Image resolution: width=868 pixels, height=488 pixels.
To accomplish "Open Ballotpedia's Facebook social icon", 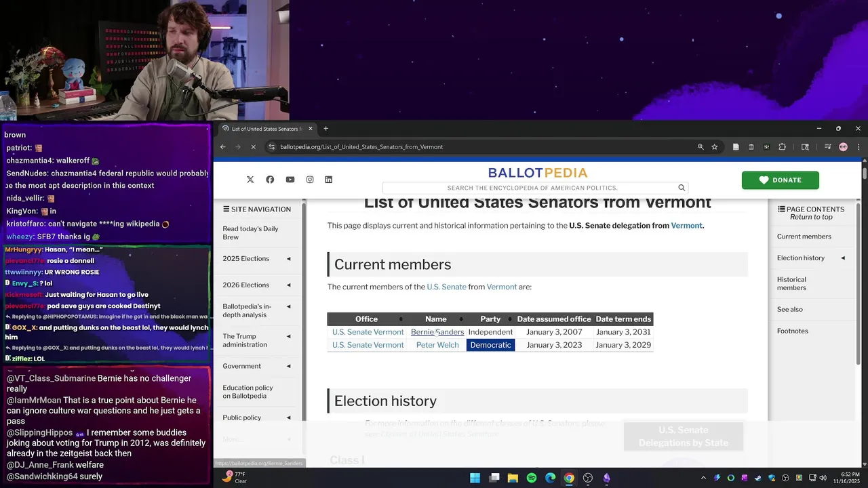I will pyautogui.click(x=270, y=180).
